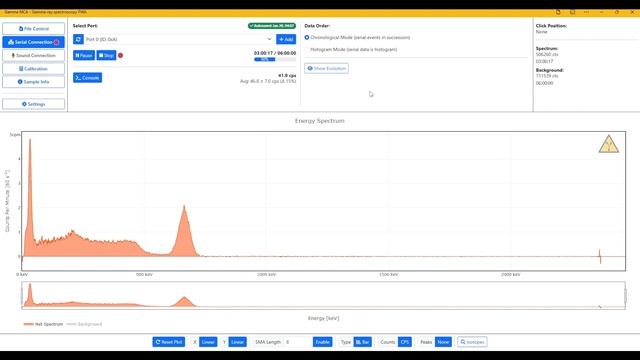Toggle Net Spectrum legend entry
Screen dimensions: 640x360
pos(44,324)
